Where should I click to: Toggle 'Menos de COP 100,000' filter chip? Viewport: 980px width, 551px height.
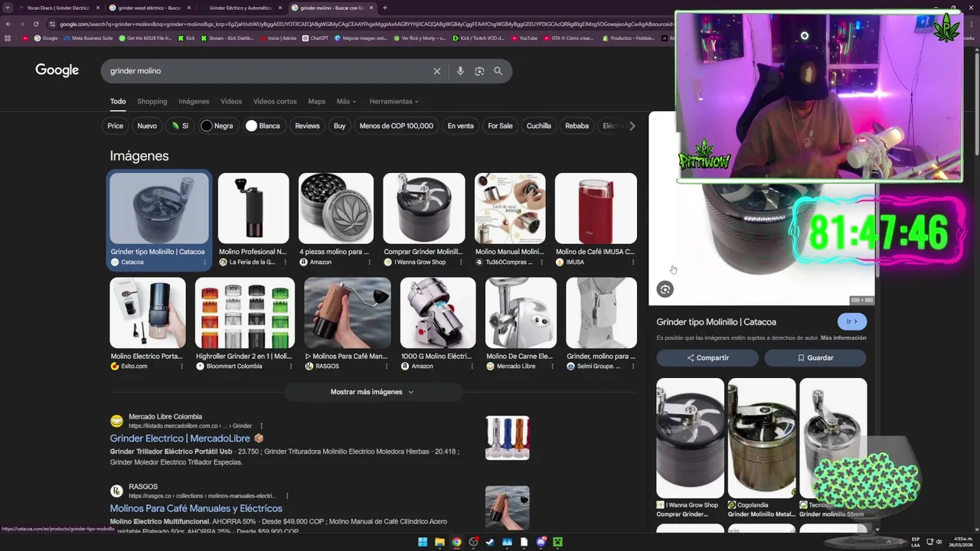(397, 126)
